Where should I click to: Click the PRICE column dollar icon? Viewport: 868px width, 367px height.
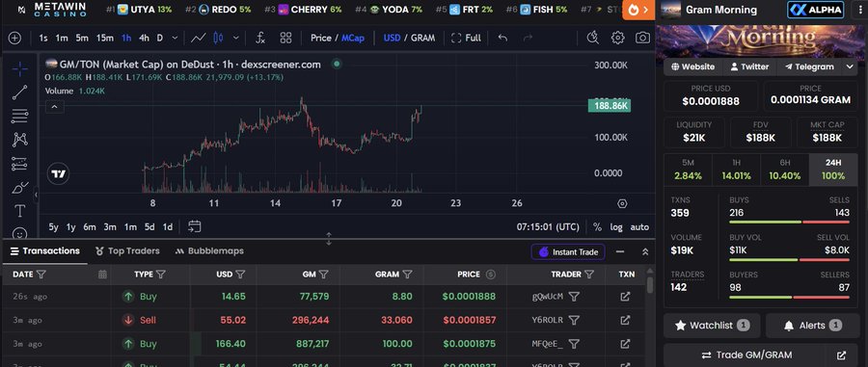[491, 275]
